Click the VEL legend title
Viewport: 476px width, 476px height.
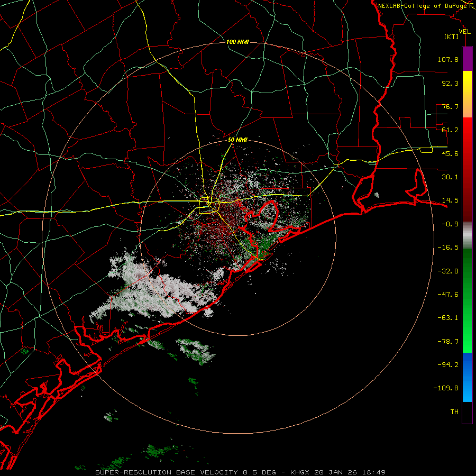465,32
